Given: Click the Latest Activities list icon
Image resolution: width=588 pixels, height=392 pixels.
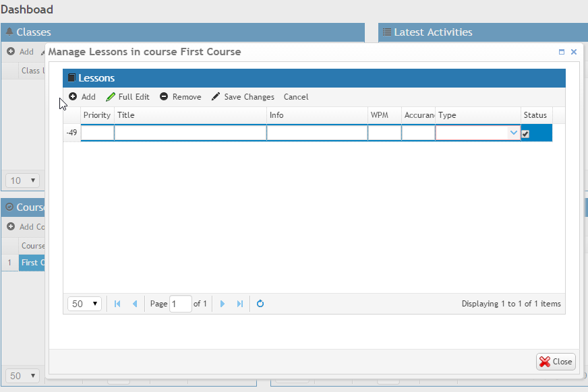Looking at the screenshot, I should click(387, 32).
